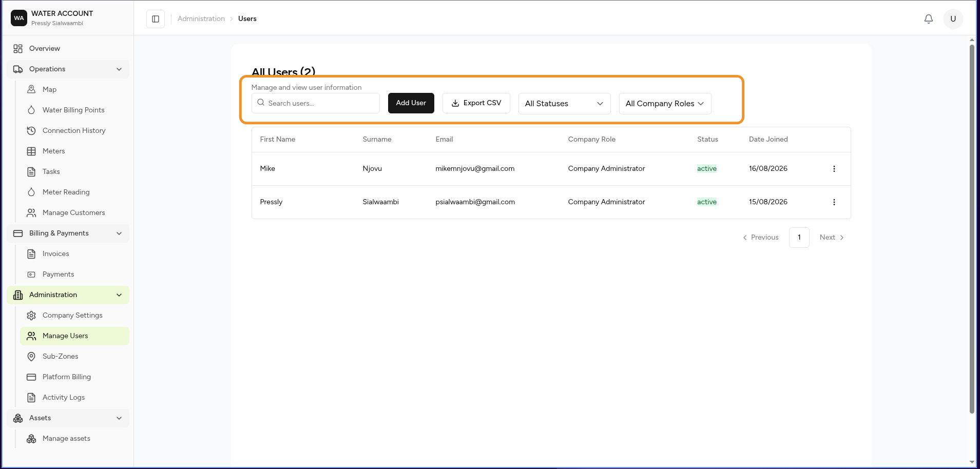The width and height of the screenshot is (980, 469).
Task: Focus the Search users field
Action: click(x=315, y=103)
